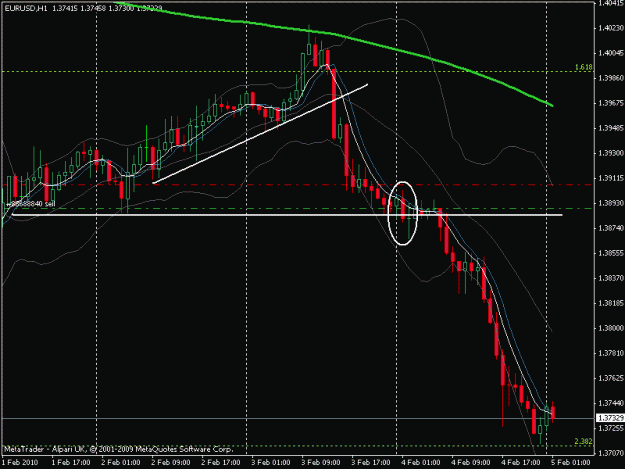Click the 1.37440 price scale label
Viewport: 625px width, 469px height.
pyautogui.click(x=610, y=403)
